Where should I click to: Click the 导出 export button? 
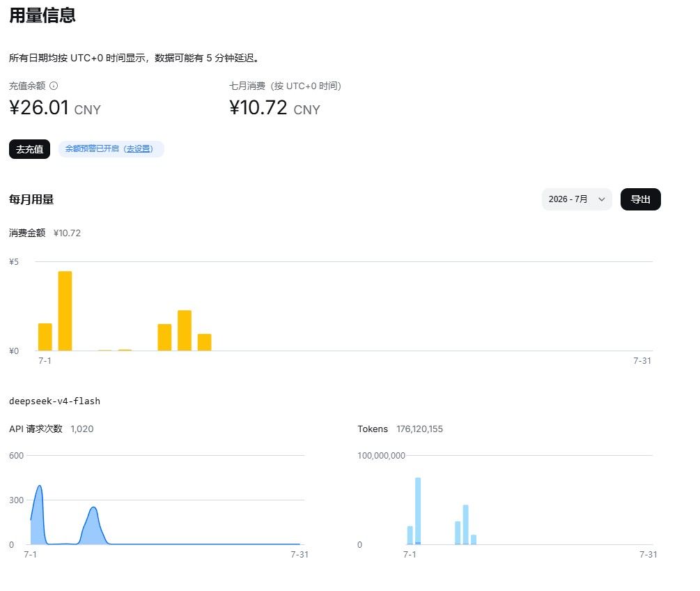click(x=641, y=199)
